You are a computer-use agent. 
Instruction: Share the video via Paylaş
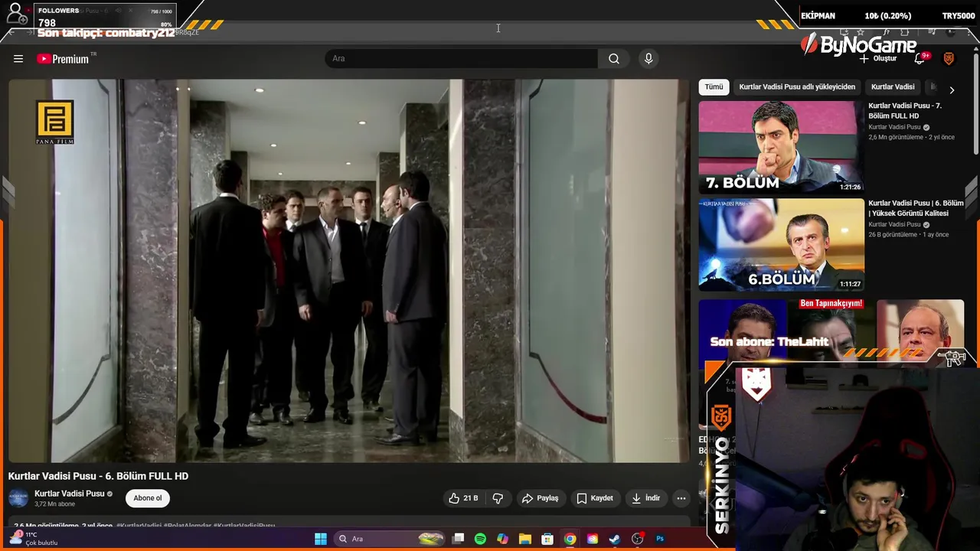[540, 498]
